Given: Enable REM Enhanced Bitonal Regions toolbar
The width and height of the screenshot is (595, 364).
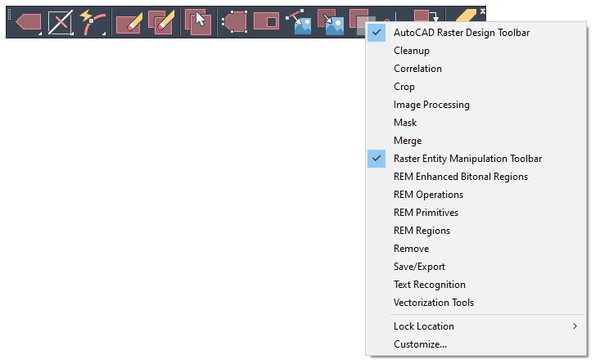Looking at the screenshot, I should click(x=476, y=177).
